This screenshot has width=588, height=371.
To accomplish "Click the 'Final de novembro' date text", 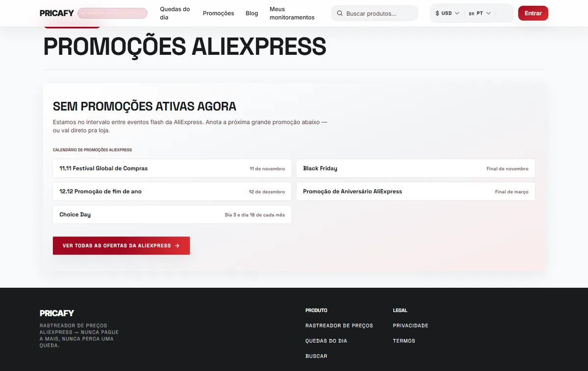I will [508, 169].
